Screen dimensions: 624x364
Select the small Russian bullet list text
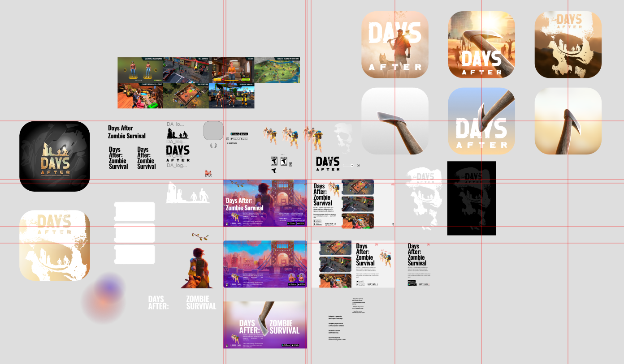[359, 305]
